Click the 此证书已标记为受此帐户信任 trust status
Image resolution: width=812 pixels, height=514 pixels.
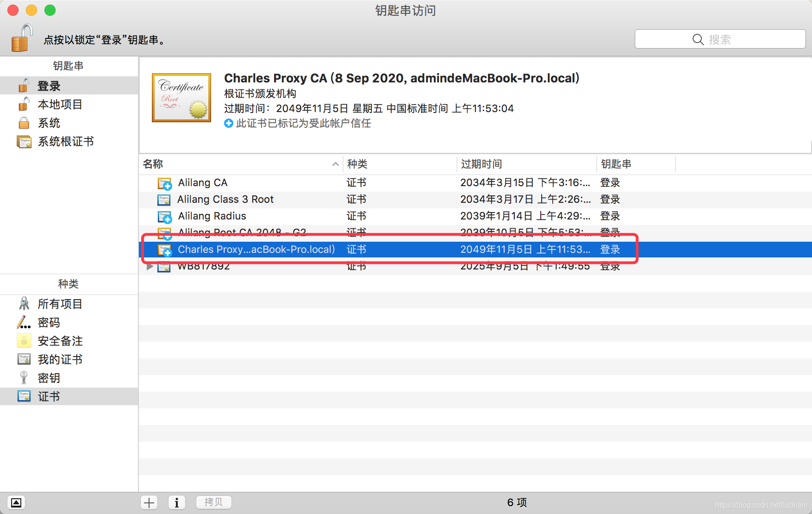304,123
